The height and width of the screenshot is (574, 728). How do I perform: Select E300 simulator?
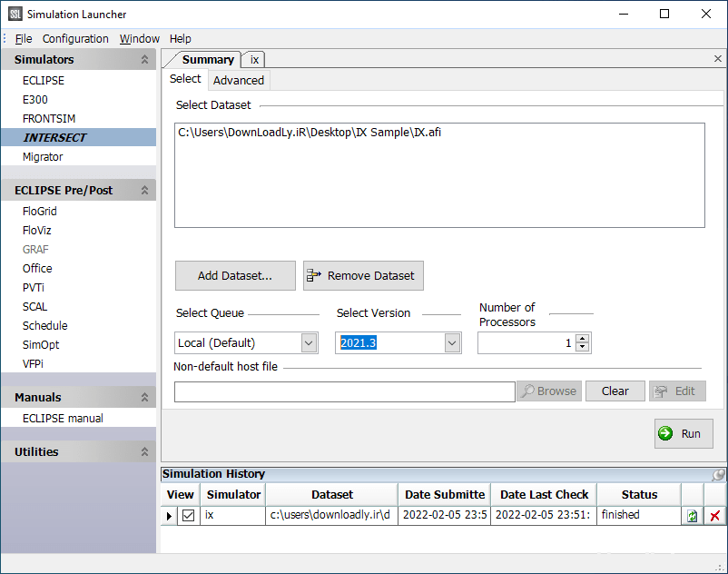coord(35,99)
